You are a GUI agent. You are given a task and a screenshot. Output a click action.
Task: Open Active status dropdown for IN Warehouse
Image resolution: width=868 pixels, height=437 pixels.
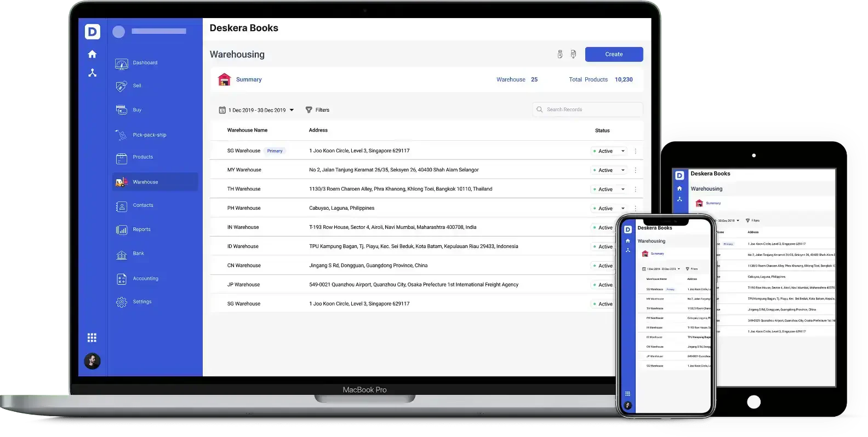603,228
